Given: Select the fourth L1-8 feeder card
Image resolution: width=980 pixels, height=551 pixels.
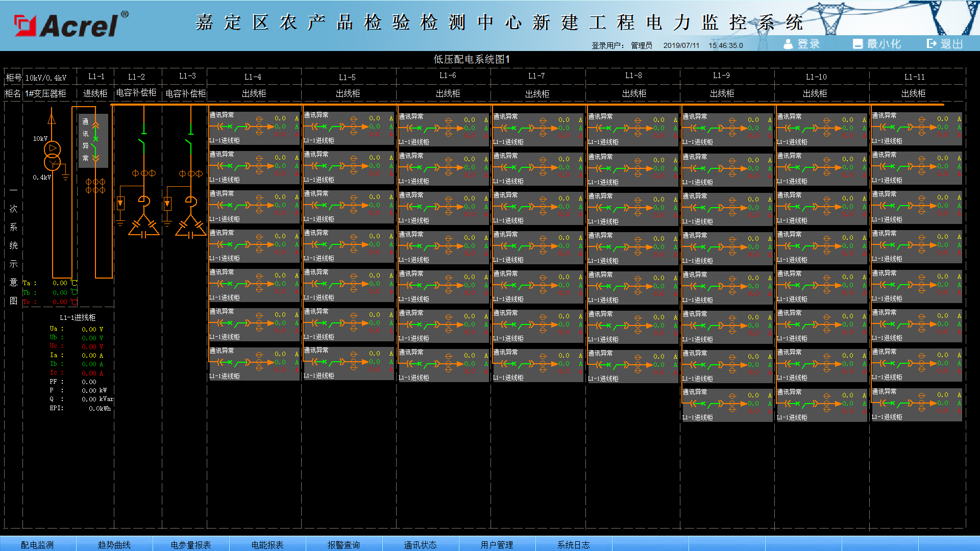Looking at the screenshot, I should point(633,248).
